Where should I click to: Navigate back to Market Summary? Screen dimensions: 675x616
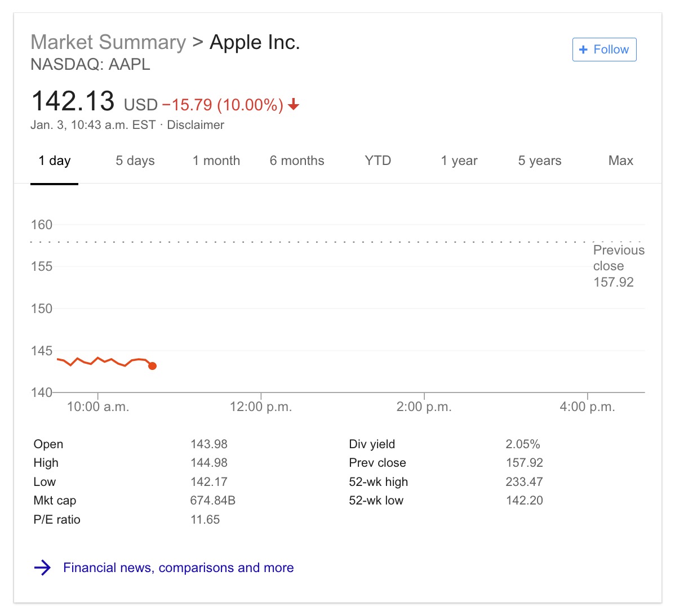[x=108, y=42]
